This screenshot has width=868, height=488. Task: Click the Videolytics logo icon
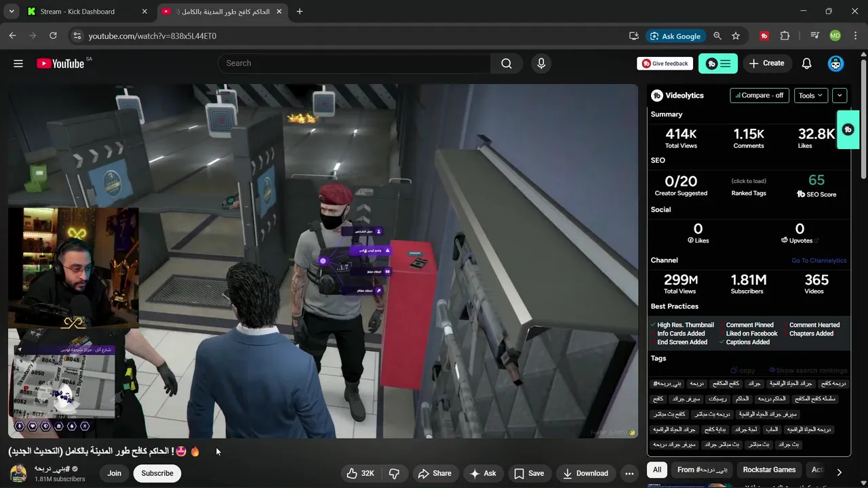coord(656,96)
